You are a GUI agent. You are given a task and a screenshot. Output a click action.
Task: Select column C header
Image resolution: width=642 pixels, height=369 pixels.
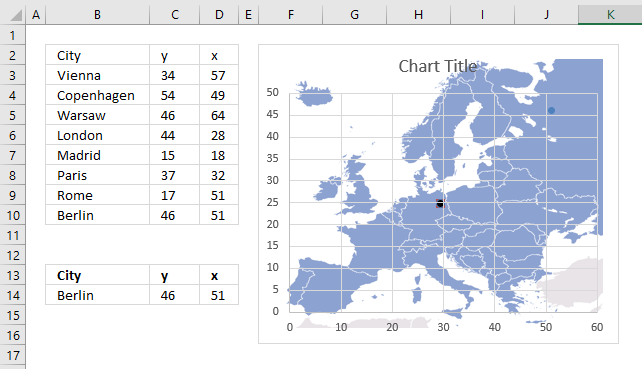[175, 15]
